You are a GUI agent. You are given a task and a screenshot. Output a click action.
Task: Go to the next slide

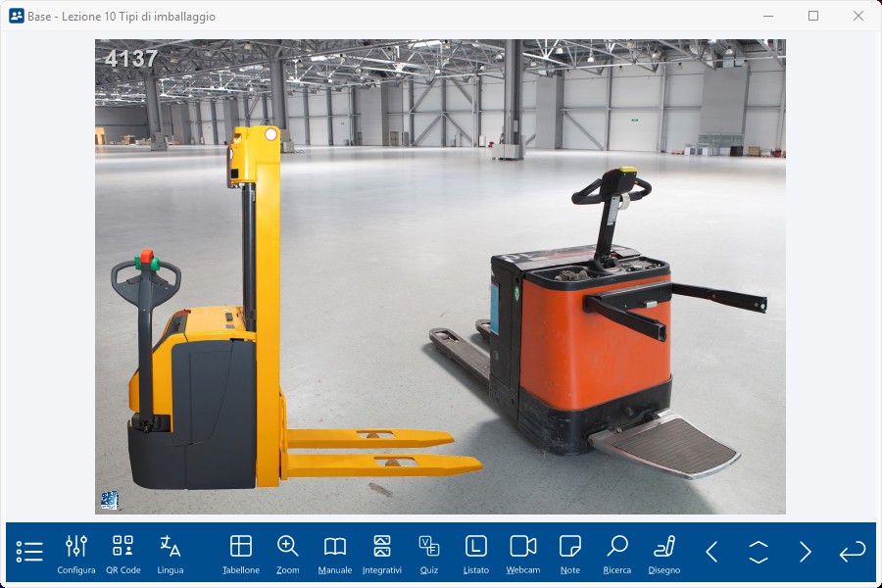[806, 552]
